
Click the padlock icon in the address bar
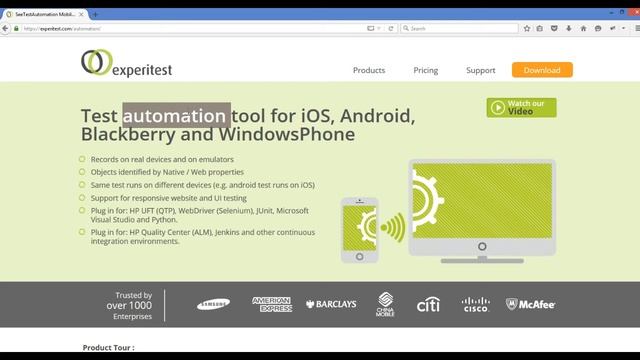tap(16, 29)
